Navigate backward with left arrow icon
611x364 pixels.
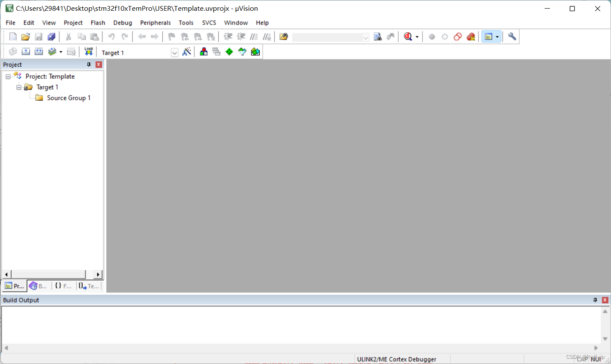pyautogui.click(x=142, y=37)
